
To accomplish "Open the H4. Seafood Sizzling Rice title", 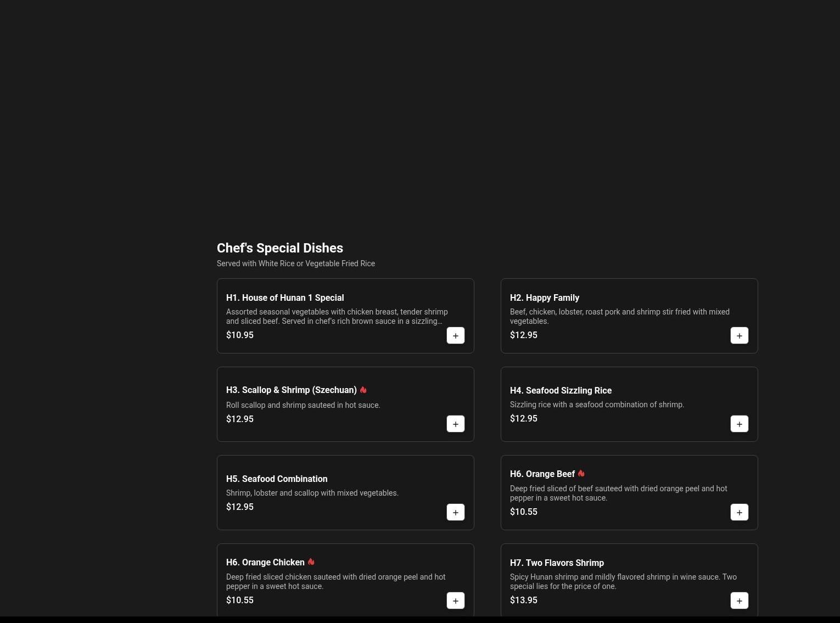I will coord(560,390).
